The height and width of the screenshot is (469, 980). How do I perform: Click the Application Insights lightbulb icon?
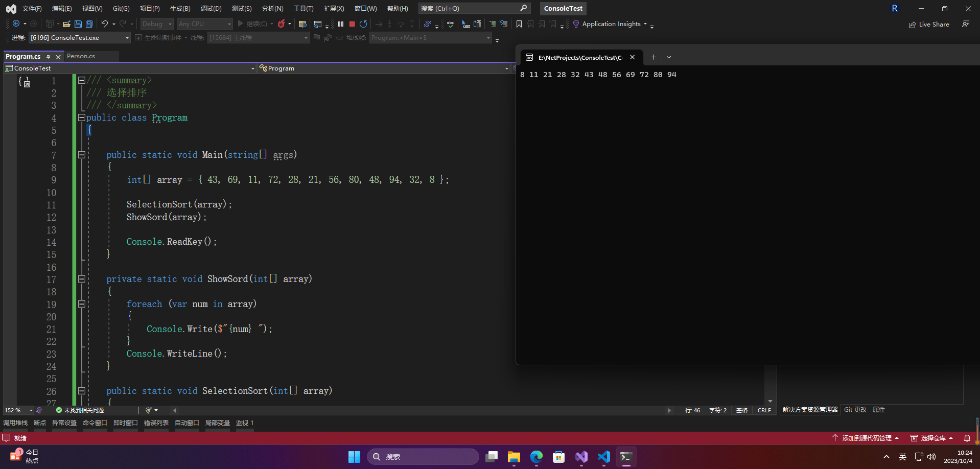tap(576, 24)
